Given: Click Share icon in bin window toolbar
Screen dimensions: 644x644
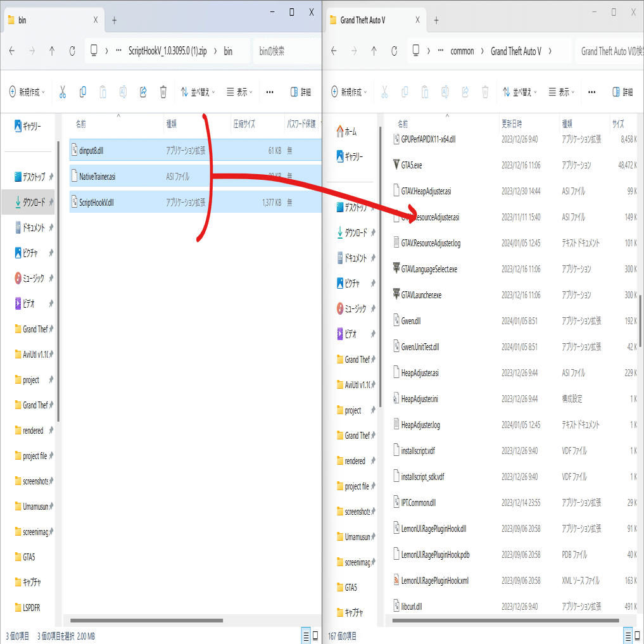Looking at the screenshot, I should click(143, 92).
